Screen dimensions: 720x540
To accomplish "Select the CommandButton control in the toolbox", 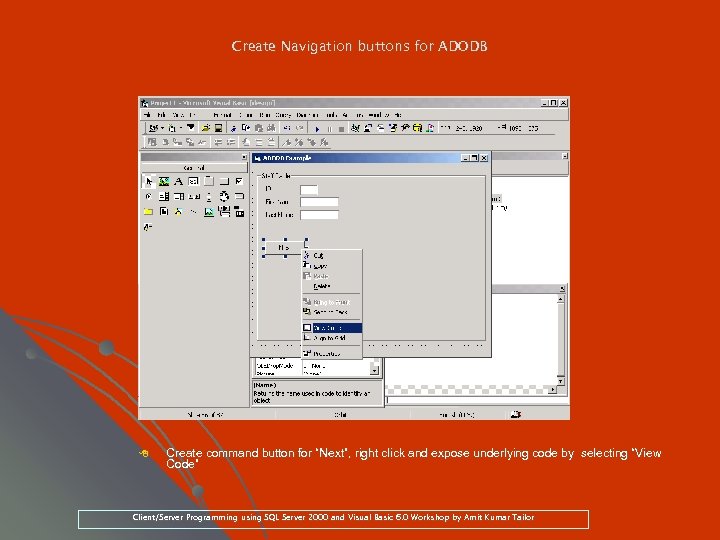I will coord(224,181).
